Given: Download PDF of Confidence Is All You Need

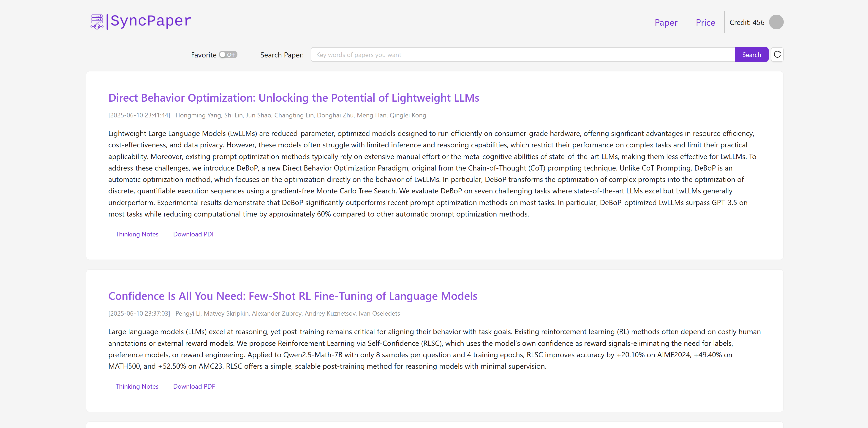Looking at the screenshot, I should (194, 386).
